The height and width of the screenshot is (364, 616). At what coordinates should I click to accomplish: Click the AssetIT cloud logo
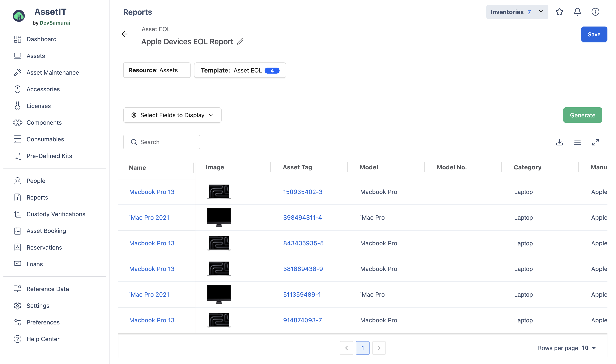click(x=19, y=16)
